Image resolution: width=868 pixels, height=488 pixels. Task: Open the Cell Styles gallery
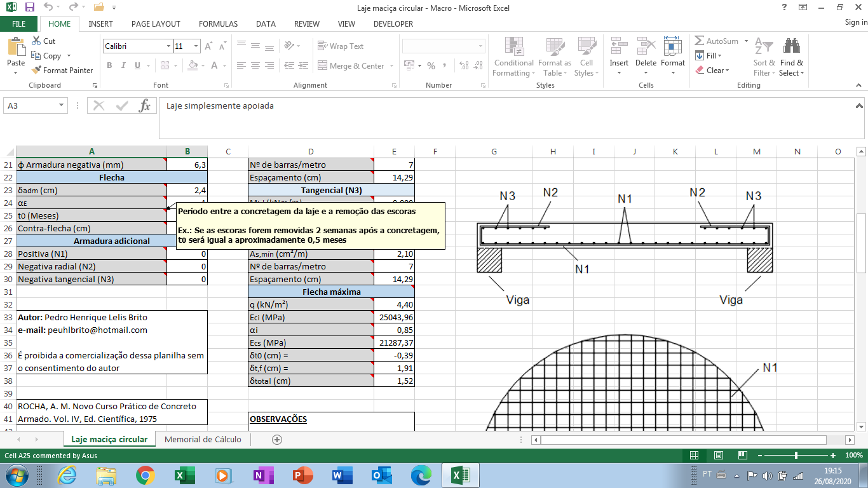[587, 57]
